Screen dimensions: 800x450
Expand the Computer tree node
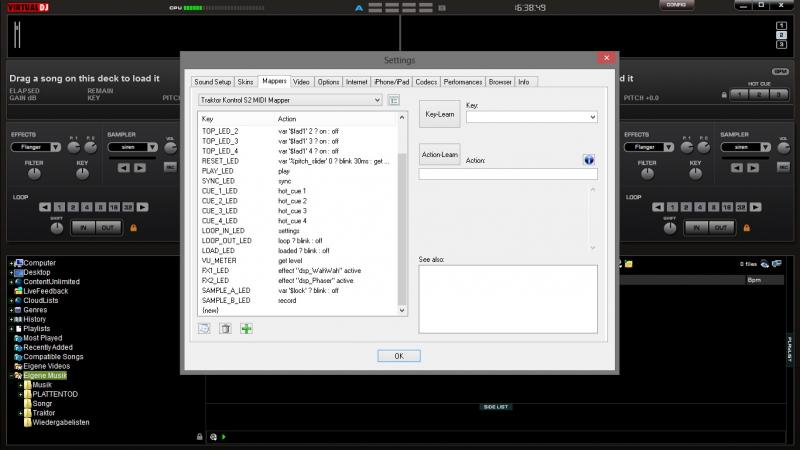click(11, 263)
